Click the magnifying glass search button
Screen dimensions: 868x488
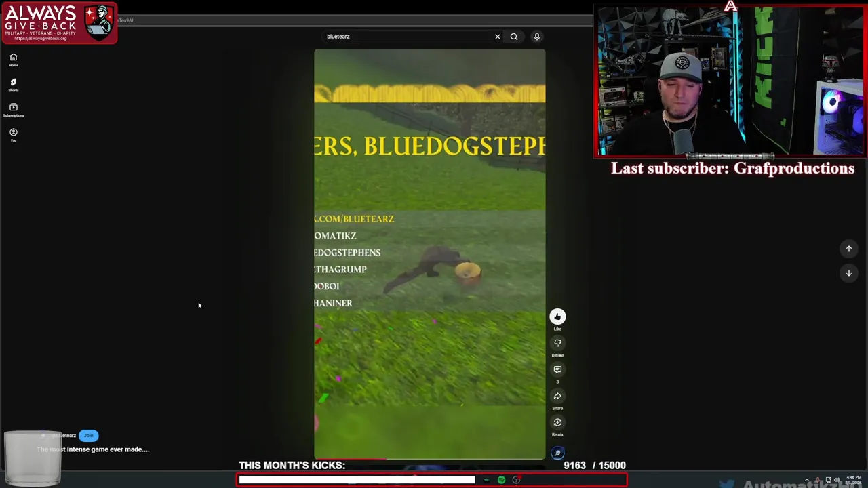[x=514, y=37]
